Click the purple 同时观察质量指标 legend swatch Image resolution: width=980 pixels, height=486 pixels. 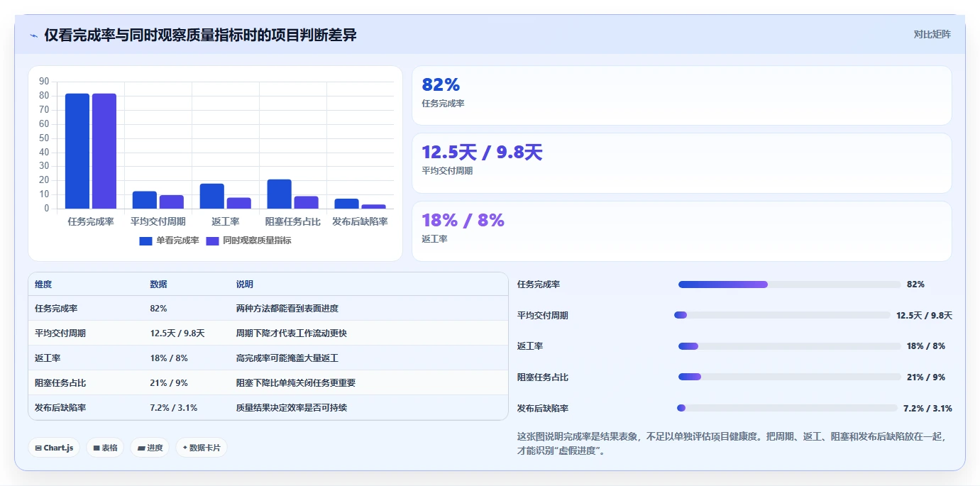click(212, 241)
